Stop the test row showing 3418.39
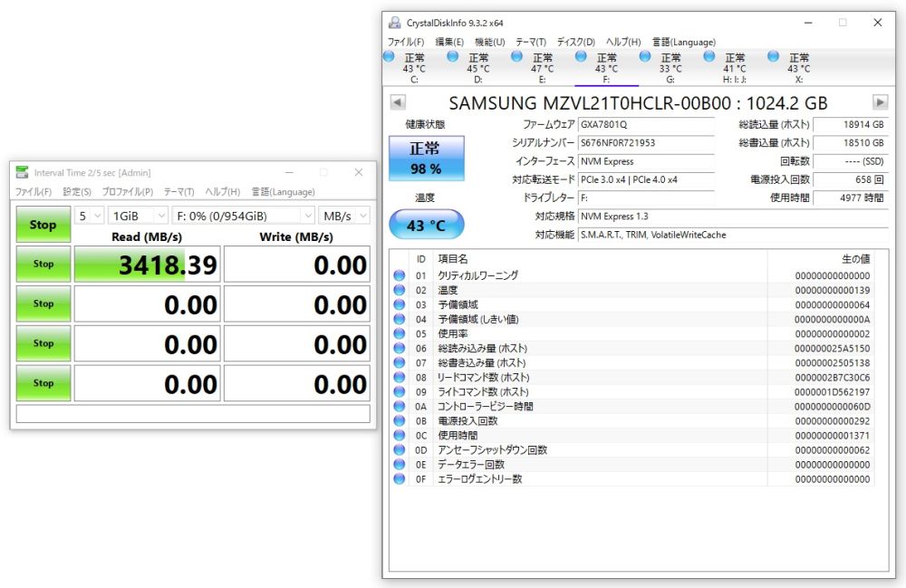Viewport: 906px width, 588px height. pyautogui.click(x=43, y=264)
